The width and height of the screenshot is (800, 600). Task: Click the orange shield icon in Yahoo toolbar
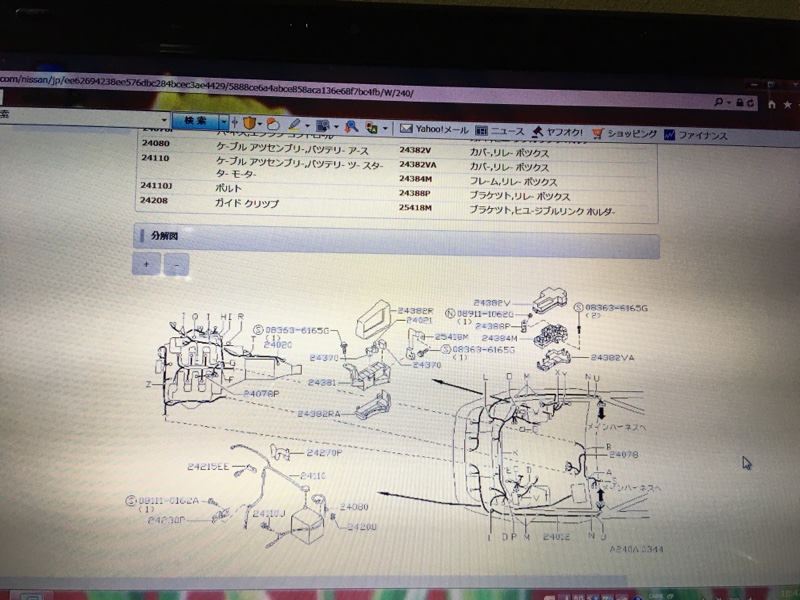[249, 123]
